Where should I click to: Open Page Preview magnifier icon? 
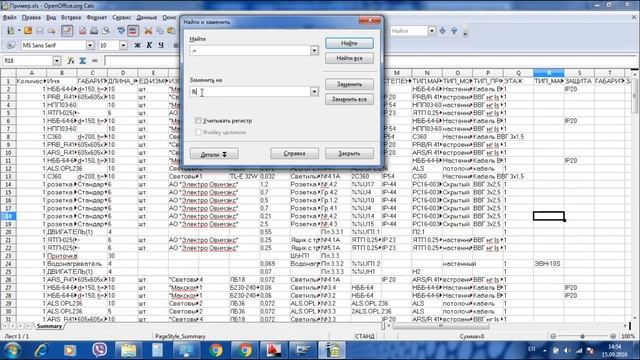[x=106, y=31]
